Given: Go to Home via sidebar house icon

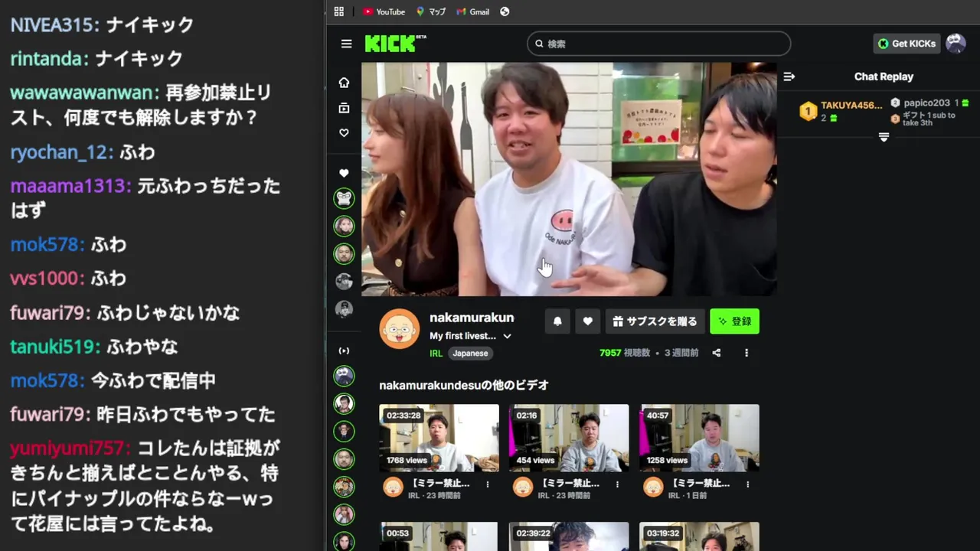Looking at the screenshot, I should coord(344,83).
